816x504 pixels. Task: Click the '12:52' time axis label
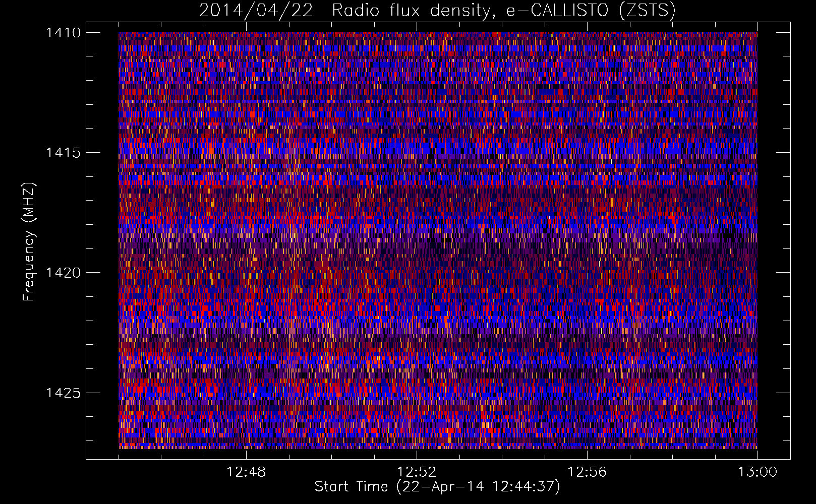coord(417,472)
